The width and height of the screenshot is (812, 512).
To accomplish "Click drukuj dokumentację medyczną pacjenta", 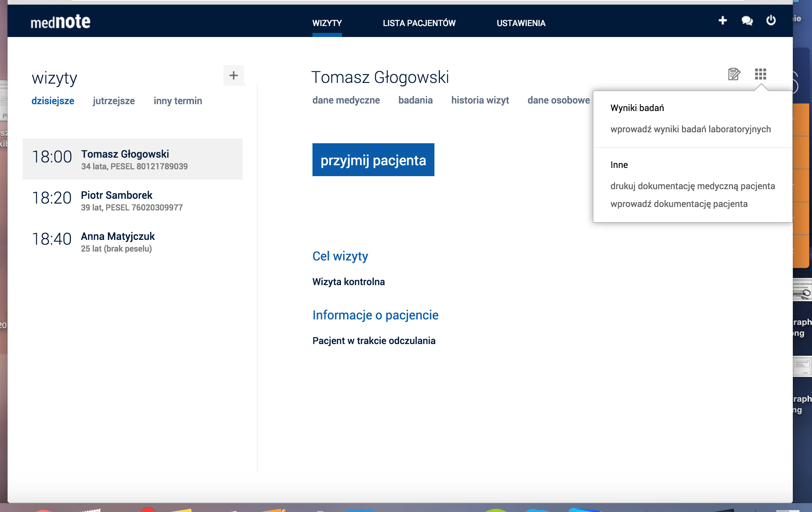I will [x=692, y=186].
